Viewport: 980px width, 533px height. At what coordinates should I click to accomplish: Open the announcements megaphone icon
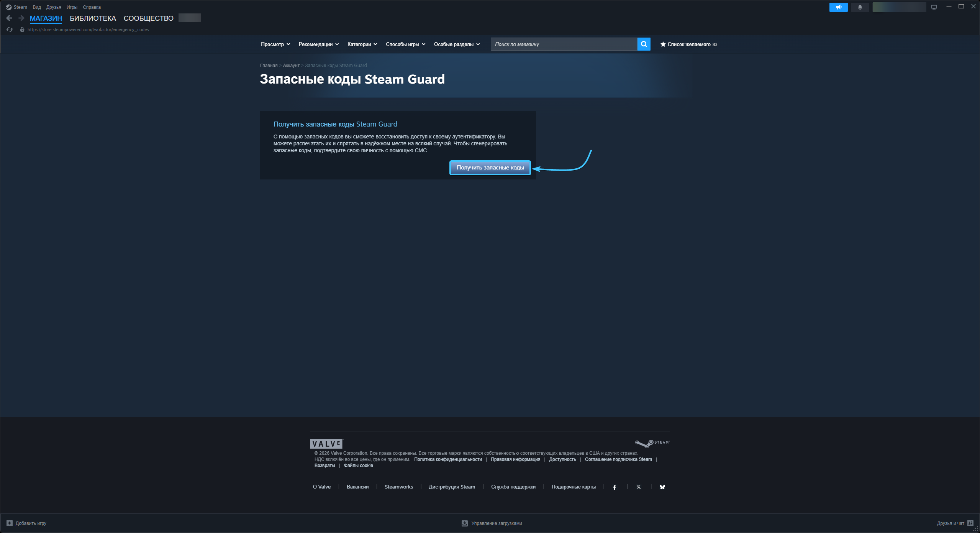(838, 7)
